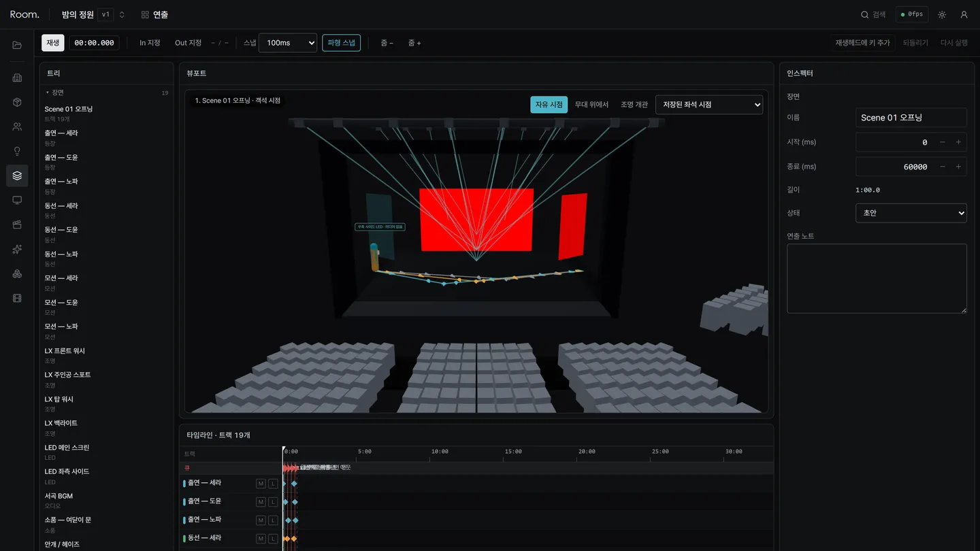Mute the 출연 — 세라 track (M)
Viewport: 980px width, 551px height.
(x=261, y=484)
